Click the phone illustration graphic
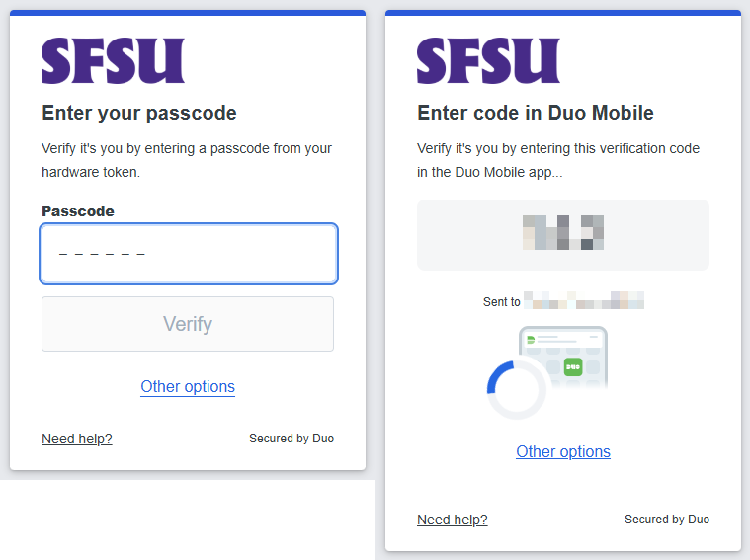Viewport: 750px width, 560px height. 563,358
